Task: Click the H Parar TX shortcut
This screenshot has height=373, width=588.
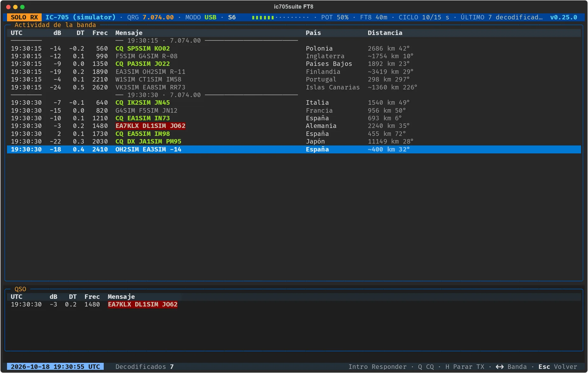Action: point(465,367)
